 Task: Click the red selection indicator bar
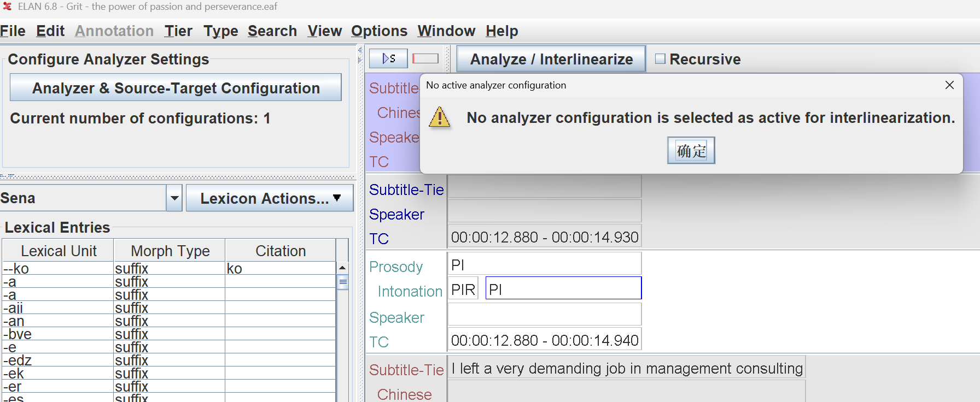point(425,58)
